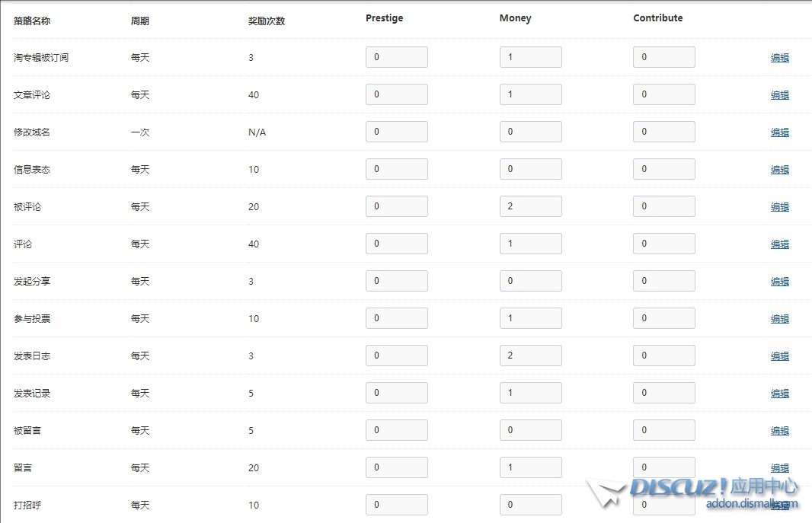Screen dimensions: 812x523
Task: Edit the 修改域名 policy row
Action: pyautogui.click(x=779, y=132)
